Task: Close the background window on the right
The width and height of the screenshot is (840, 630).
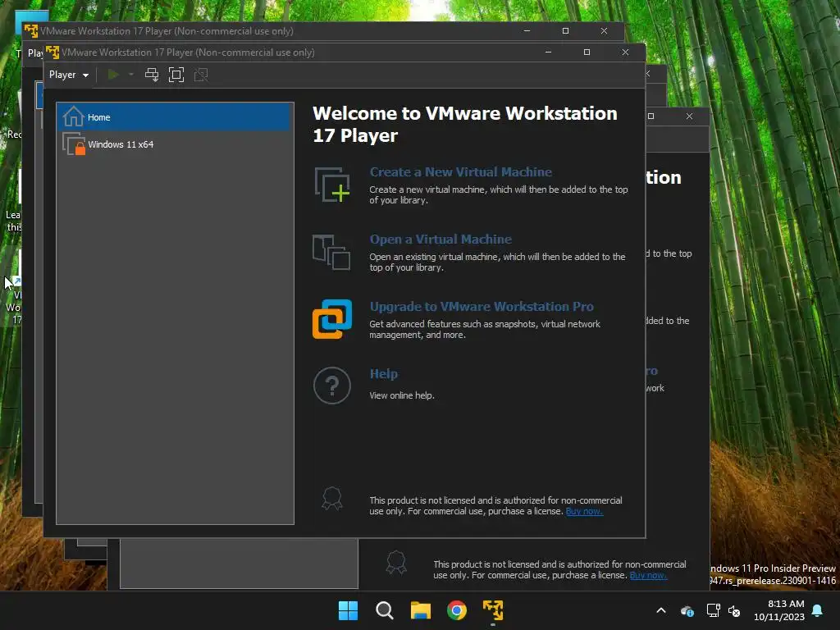Action: click(689, 116)
